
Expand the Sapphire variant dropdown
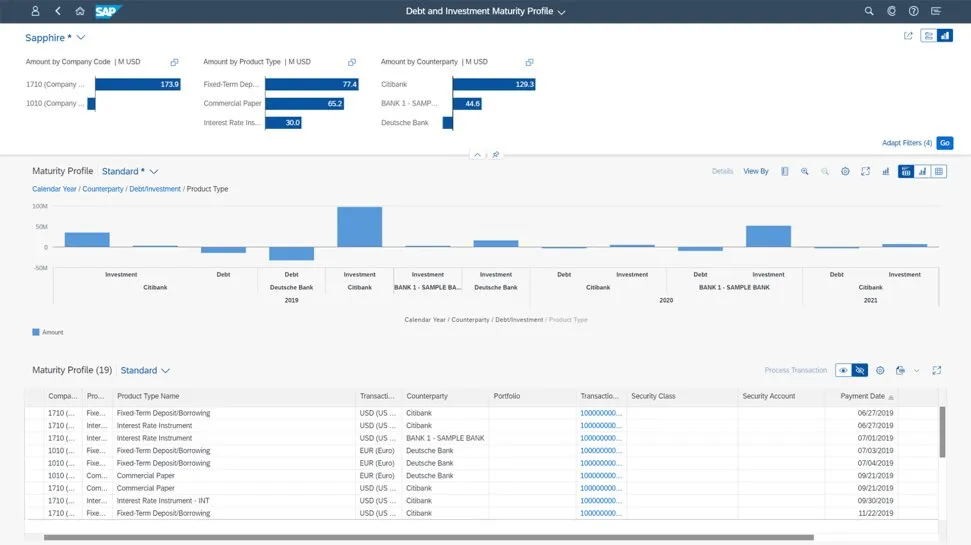click(81, 38)
